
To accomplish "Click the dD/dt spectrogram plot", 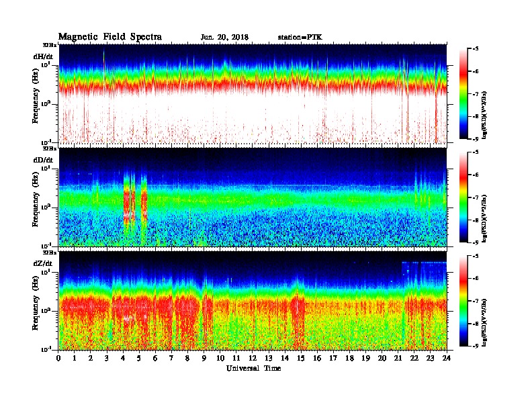I will (x=253, y=197).
